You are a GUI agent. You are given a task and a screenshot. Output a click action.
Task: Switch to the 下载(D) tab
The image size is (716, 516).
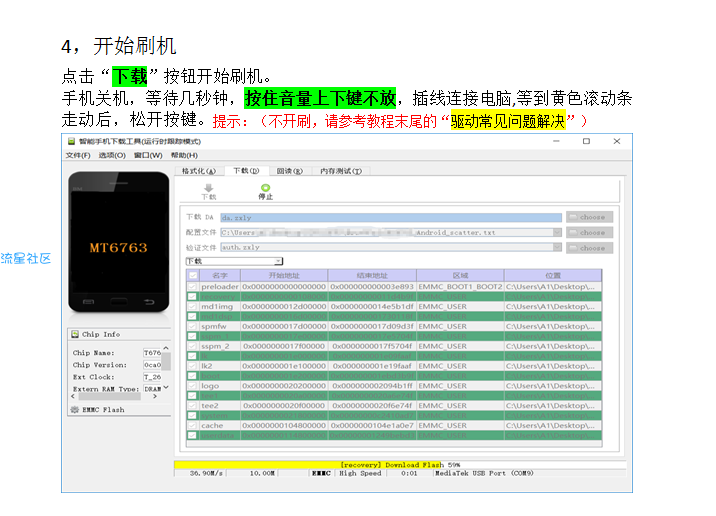[x=246, y=171]
